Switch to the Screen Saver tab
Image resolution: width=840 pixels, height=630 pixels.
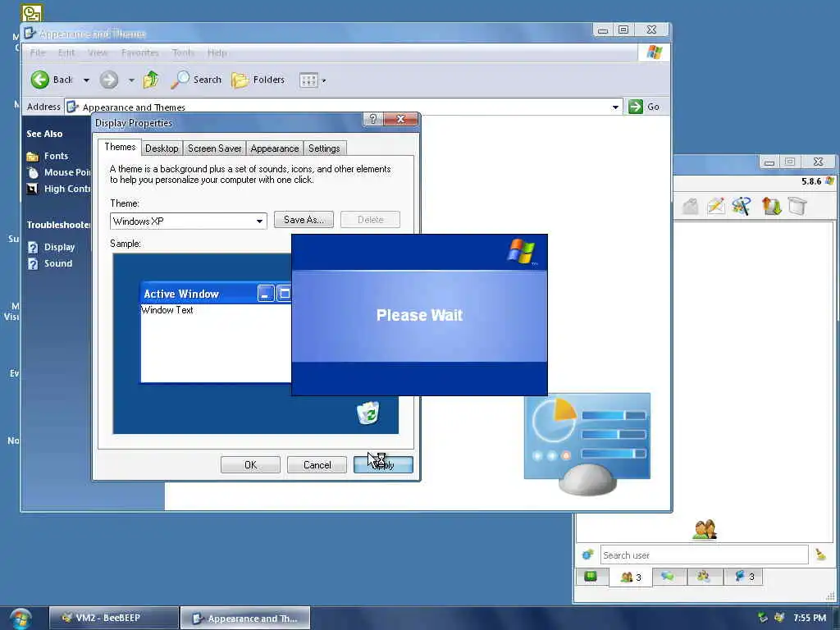tap(214, 148)
